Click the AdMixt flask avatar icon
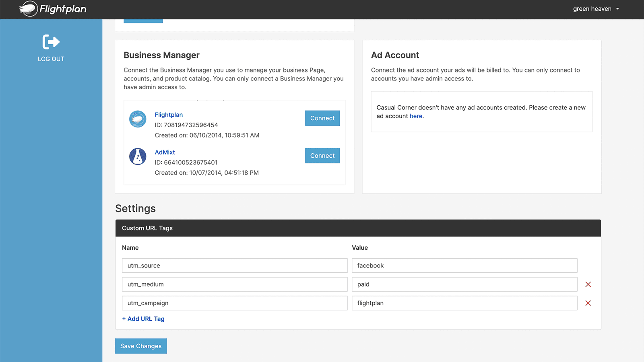Screen dimensions: 644x362 pos(138,156)
